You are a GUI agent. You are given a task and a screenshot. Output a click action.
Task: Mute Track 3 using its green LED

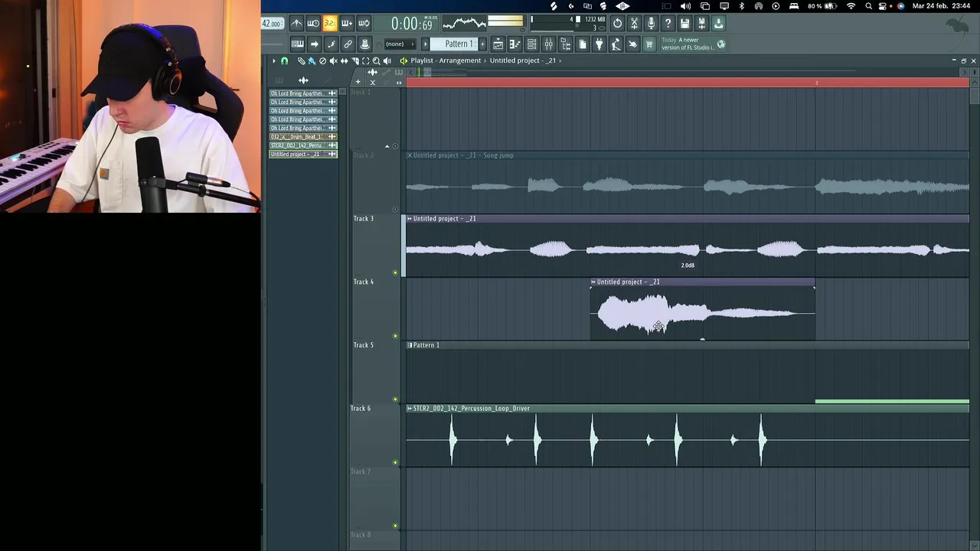[x=395, y=272]
